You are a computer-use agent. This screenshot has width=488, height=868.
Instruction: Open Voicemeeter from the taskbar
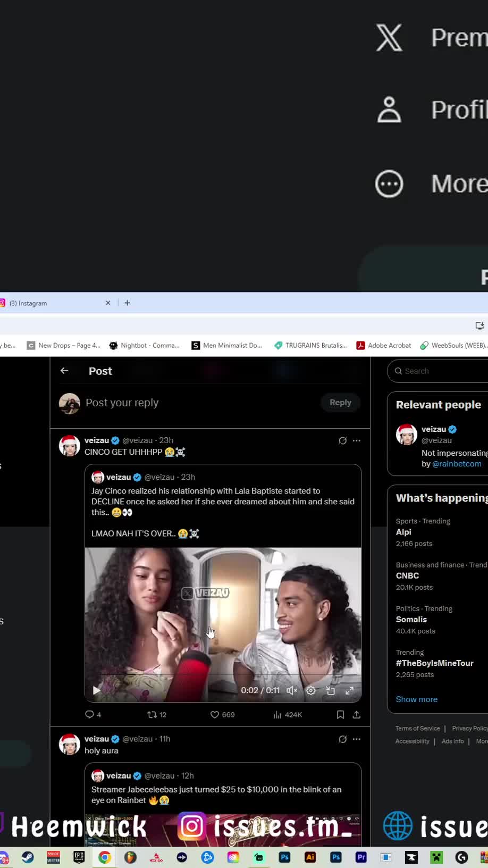(53, 857)
